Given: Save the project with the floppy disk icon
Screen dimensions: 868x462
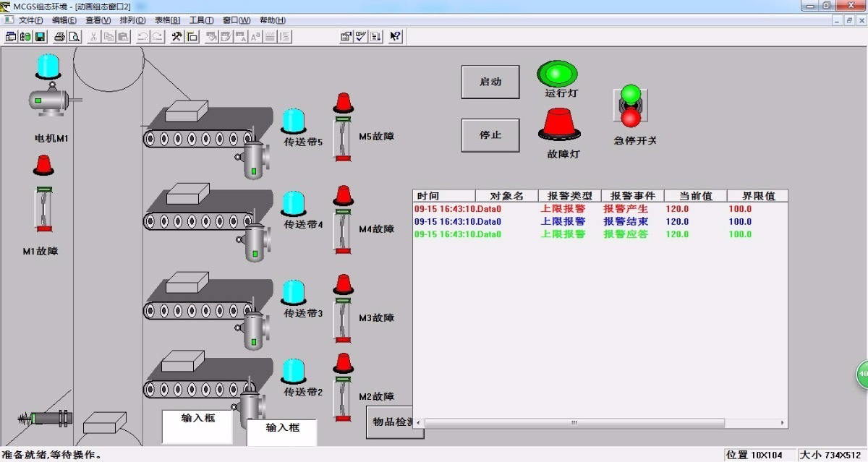Looking at the screenshot, I should [40, 37].
